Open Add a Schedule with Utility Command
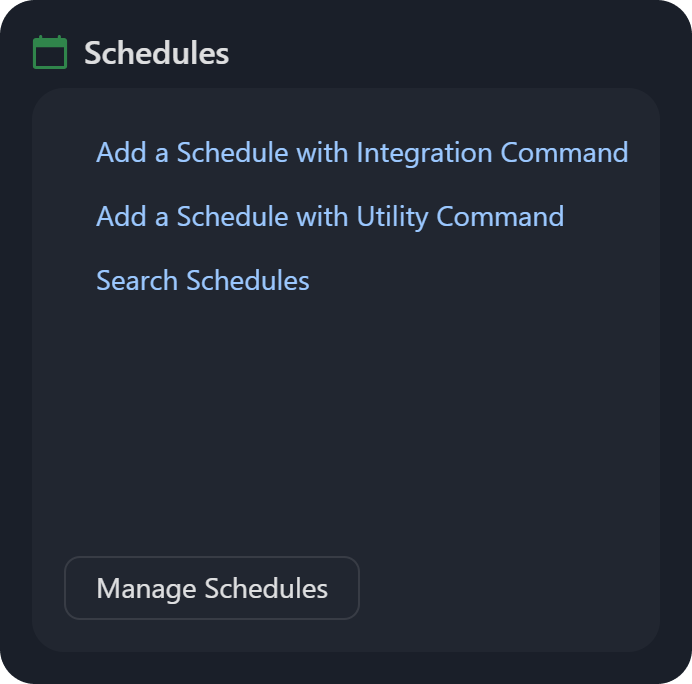This screenshot has height=684, width=692. coord(330,217)
